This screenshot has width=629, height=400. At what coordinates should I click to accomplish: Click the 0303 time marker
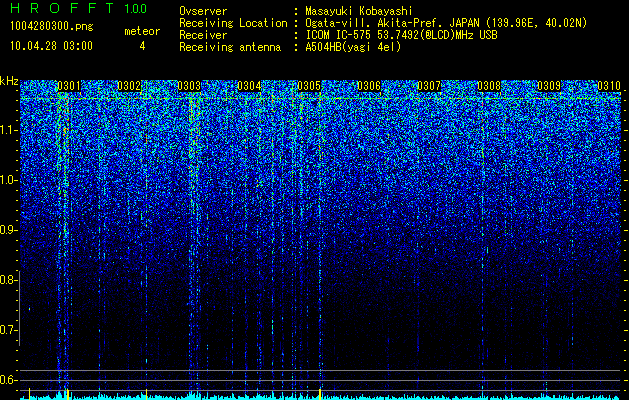click(189, 86)
